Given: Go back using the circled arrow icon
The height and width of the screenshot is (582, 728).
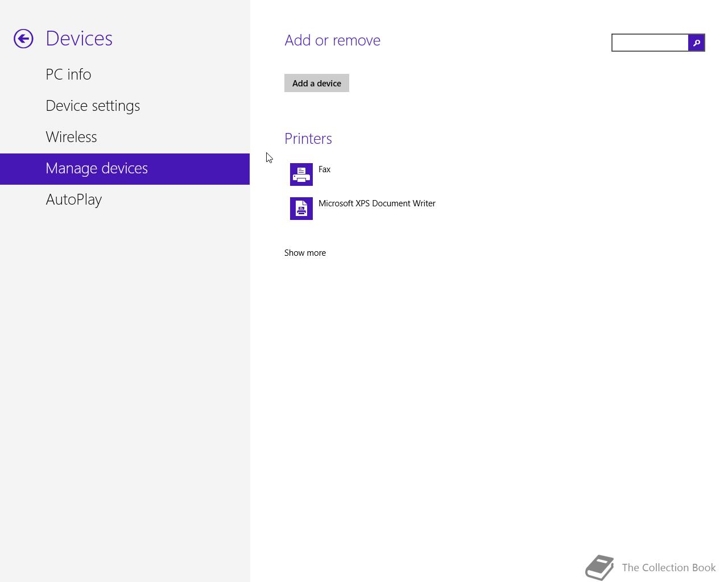Looking at the screenshot, I should (x=23, y=39).
